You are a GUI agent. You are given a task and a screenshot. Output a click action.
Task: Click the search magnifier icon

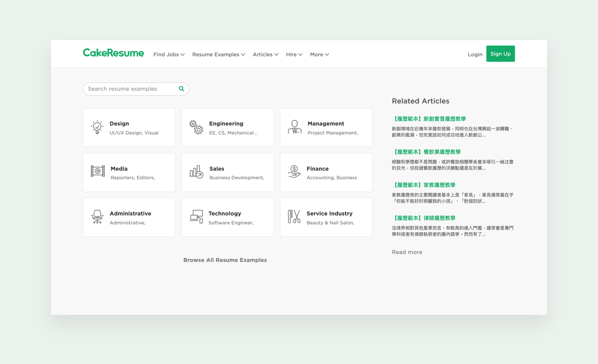(x=181, y=89)
